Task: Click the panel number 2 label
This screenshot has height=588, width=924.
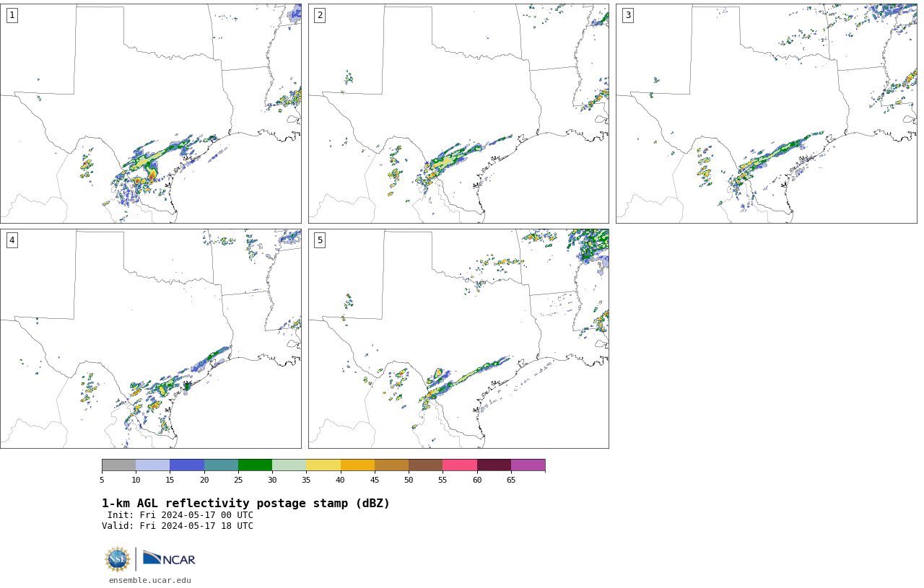Action: 320,15
